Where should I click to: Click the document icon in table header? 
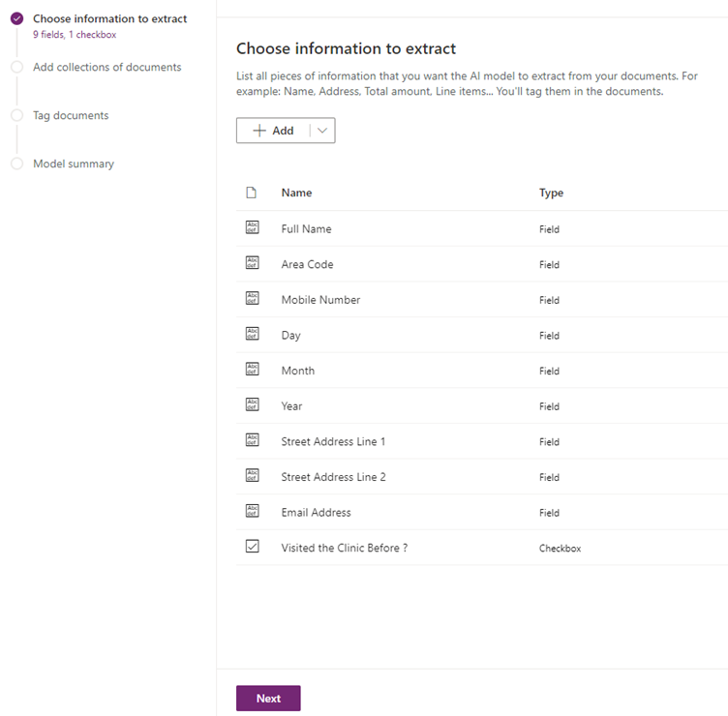[x=252, y=193]
